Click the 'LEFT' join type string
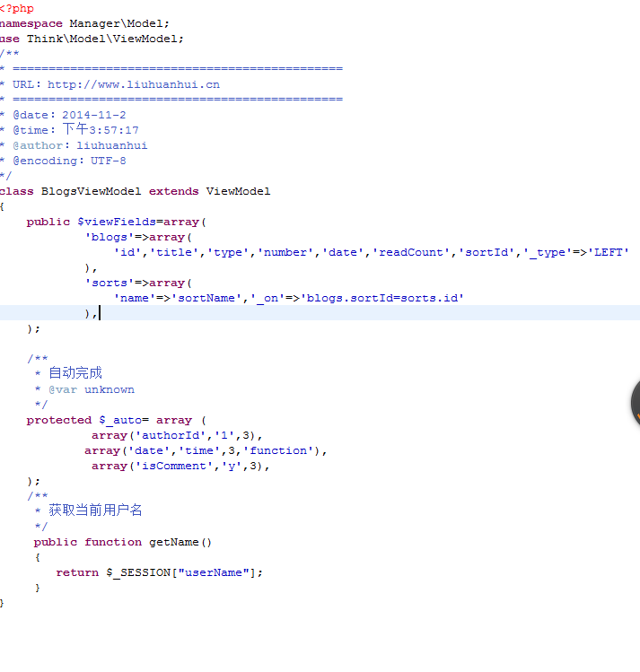Viewport: 640px width, 672px height. click(x=609, y=252)
